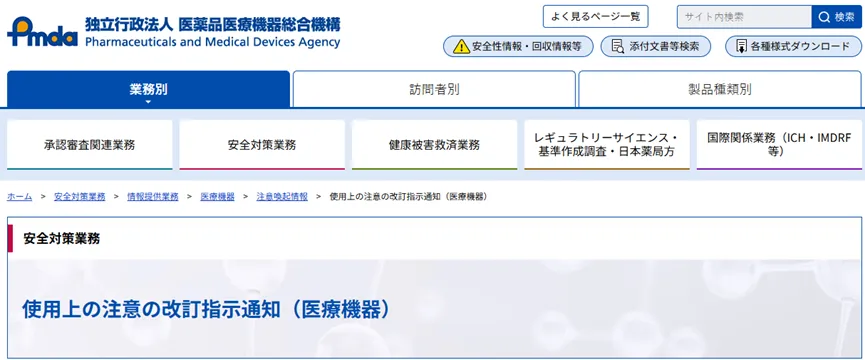Click the 使用上の注意の改訂指示通知（医療機器） page title
This screenshot has height=360, width=865.
(206, 310)
